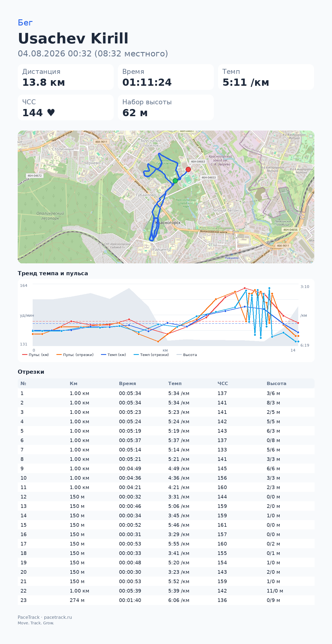Screen dimensions: 332x644
Task: Click the heart icon beside 144
Action: 51,113
